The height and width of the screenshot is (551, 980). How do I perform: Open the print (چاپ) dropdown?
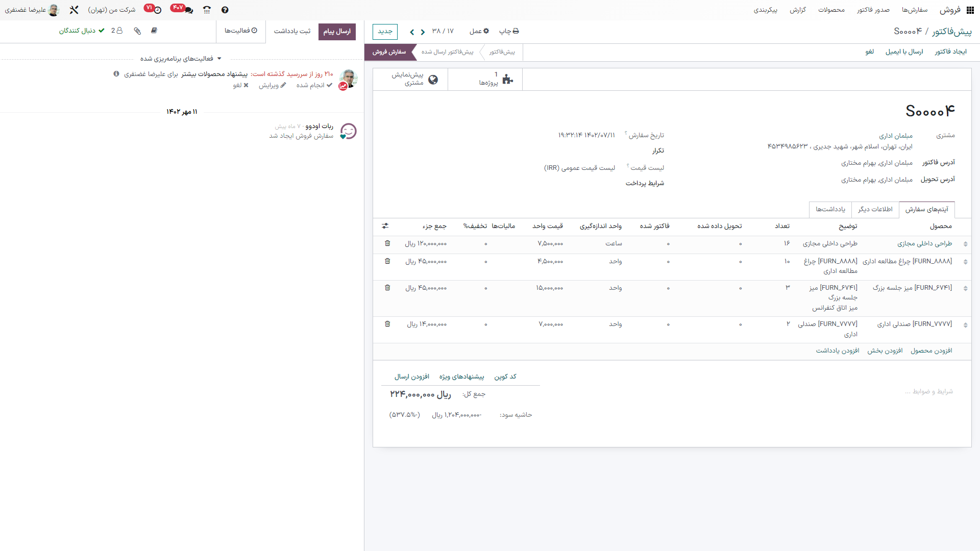tap(509, 31)
